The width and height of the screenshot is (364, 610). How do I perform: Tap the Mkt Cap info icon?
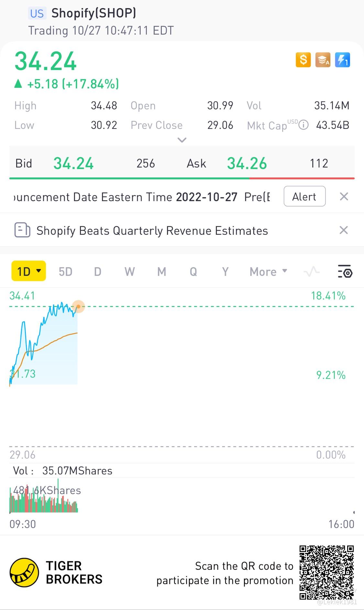[303, 125]
